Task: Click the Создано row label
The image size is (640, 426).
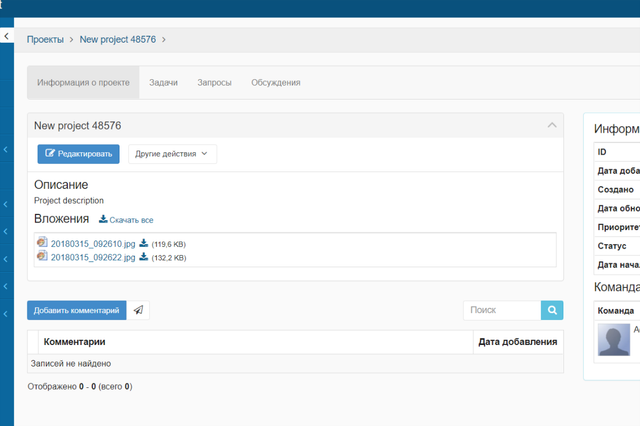Action: pos(616,190)
